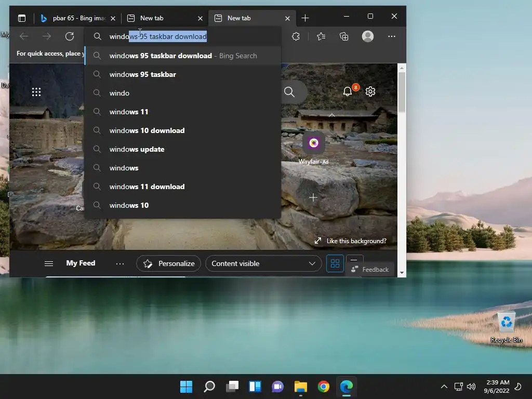Expand the Content visible dropdown
This screenshot has width=532, height=399.
263,263
